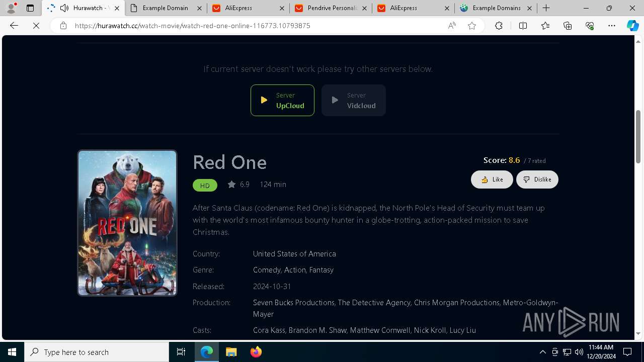The image size is (644, 362).
Task: Open the Favorites list
Action: (x=545, y=26)
